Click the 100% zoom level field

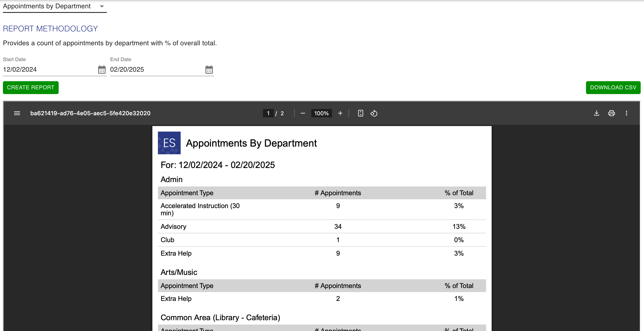point(321,113)
